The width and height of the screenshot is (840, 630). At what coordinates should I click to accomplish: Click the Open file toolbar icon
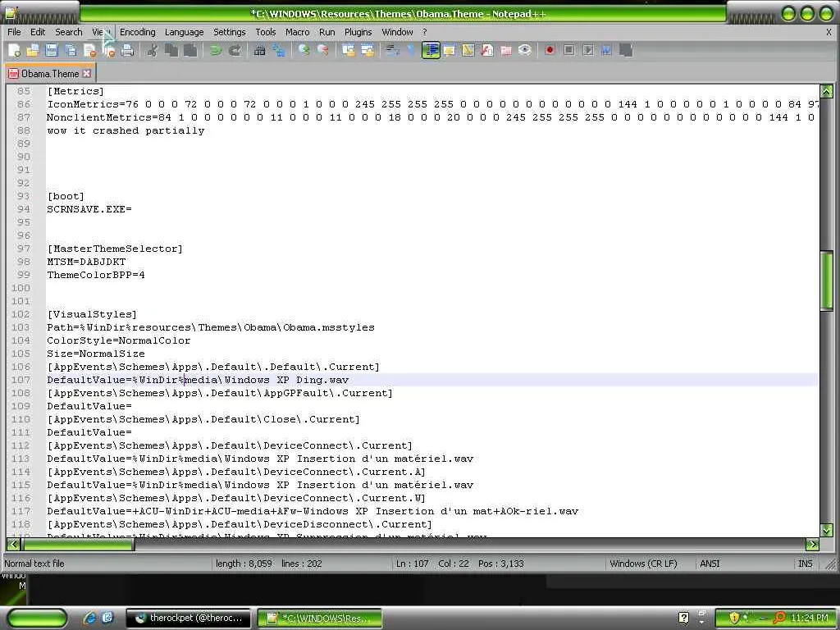click(33, 50)
